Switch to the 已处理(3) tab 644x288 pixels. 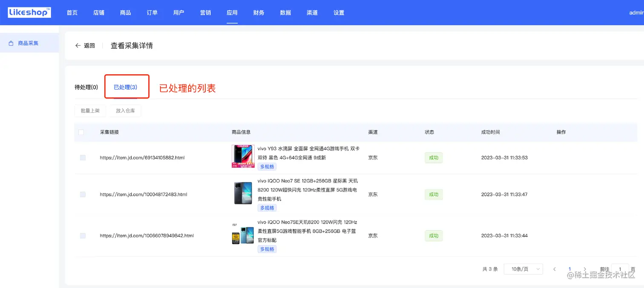click(125, 87)
